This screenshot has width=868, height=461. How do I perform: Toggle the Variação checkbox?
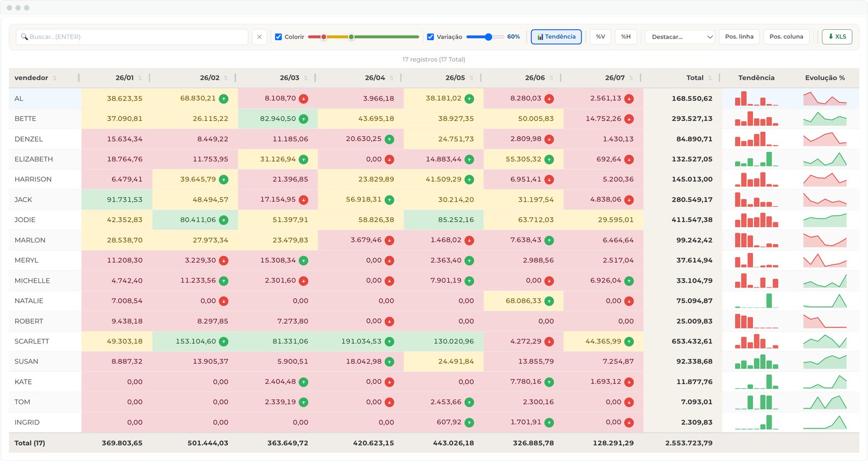(430, 37)
